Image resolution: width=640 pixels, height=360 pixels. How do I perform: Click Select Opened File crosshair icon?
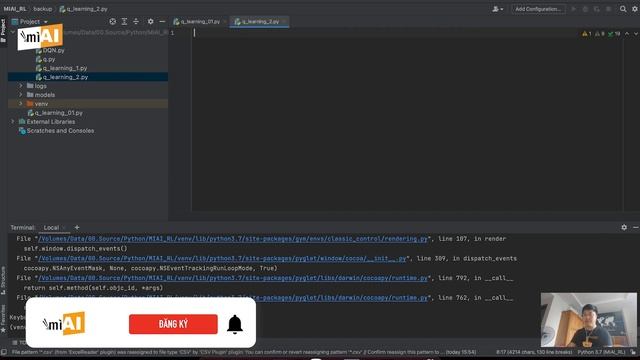pyautogui.click(x=113, y=21)
